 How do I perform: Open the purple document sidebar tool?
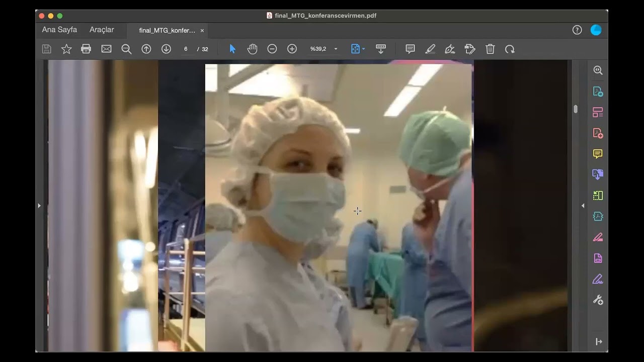point(598,258)
